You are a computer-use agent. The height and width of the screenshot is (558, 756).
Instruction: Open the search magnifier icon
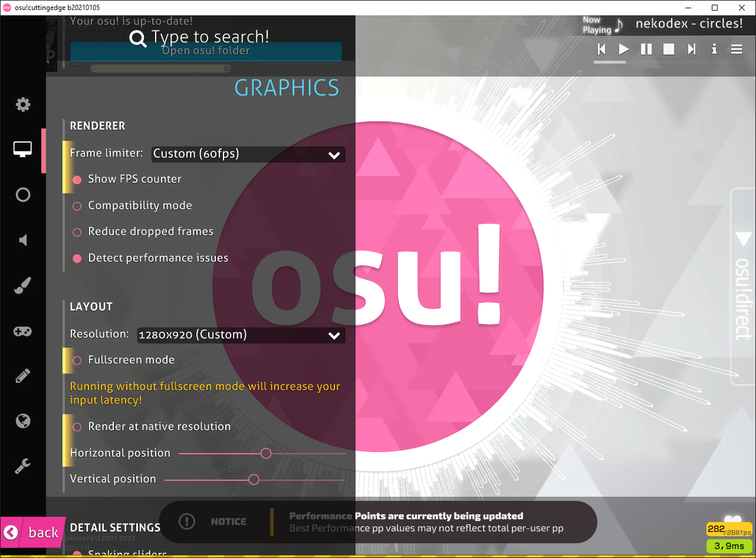(137, 38)
